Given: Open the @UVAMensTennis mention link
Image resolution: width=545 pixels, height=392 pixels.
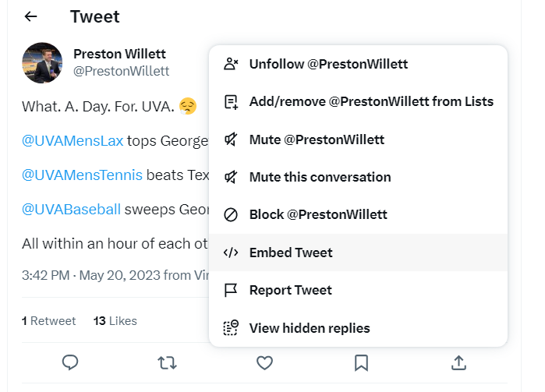Looking at the screenshot, I should 82,175.
